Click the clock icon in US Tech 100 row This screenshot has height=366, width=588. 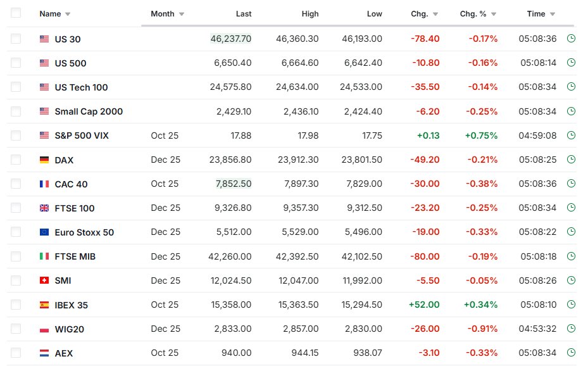point(571,87)
